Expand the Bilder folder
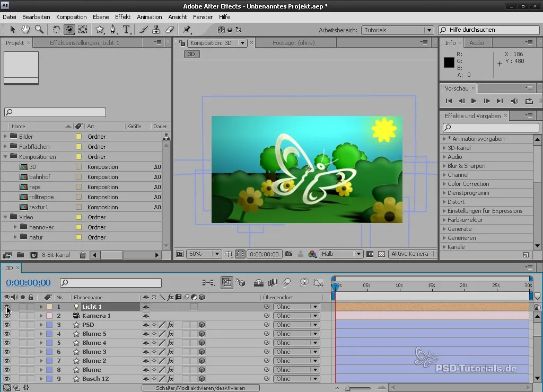 click(x=5, y=136)
